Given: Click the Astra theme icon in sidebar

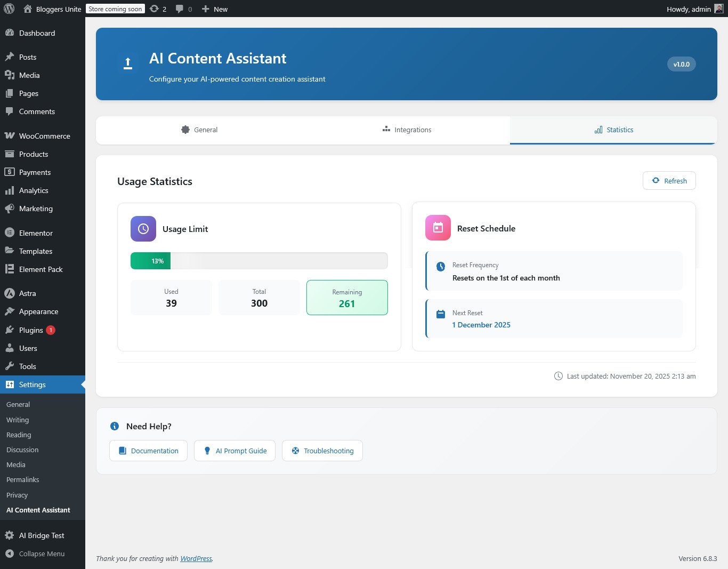Looking at the screenshot, I should [x=11, y=293].
